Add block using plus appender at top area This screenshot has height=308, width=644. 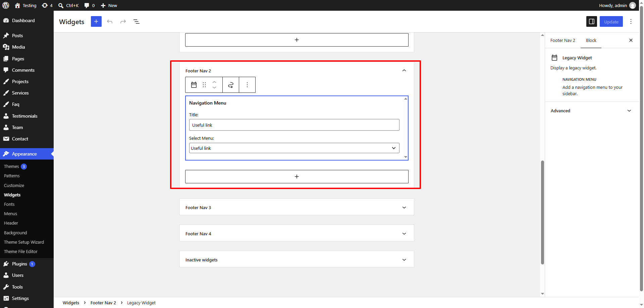coord(297,40)
